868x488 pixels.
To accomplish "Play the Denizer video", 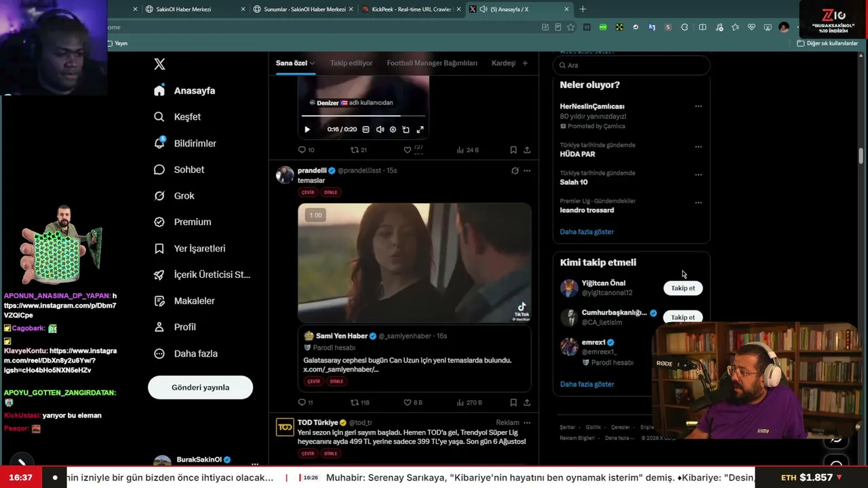I will coord(307,129).
